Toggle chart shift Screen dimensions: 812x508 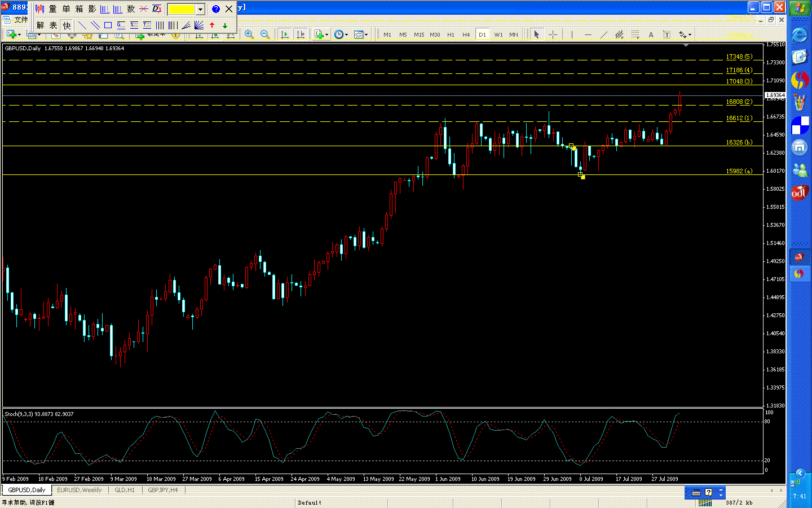(x=301, y=34)
